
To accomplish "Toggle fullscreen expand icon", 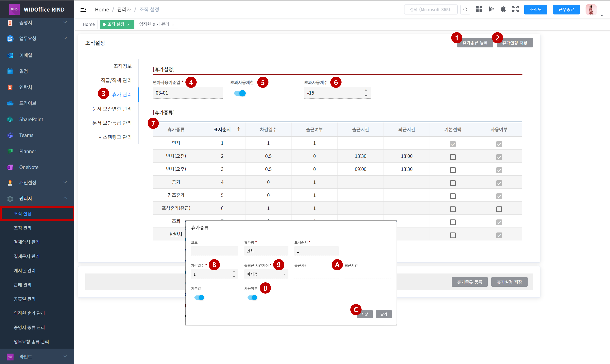I will [515, 9].
